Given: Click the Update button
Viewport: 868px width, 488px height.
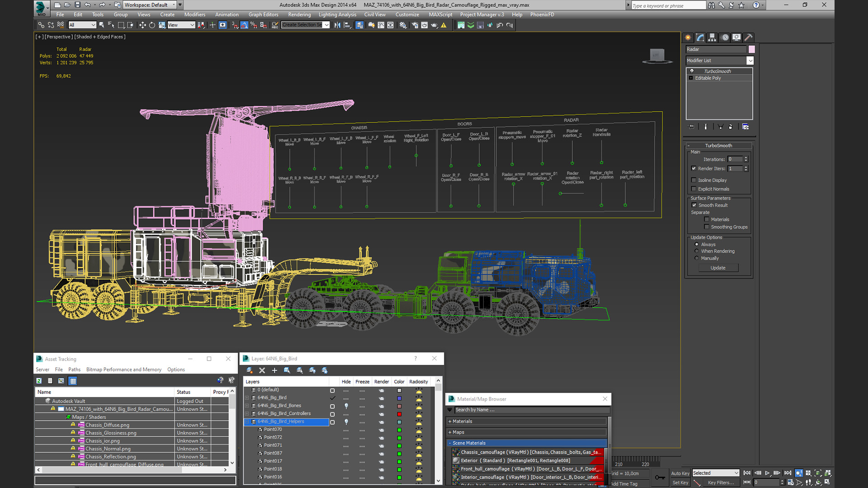Looking at the screenshot, I should [x=718, y=268].
